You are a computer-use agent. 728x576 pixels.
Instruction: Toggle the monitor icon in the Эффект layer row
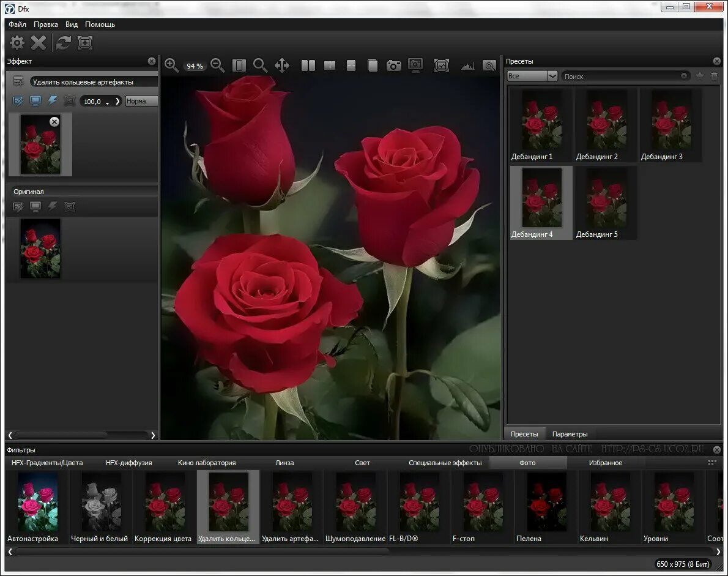(x=35, y=101)
